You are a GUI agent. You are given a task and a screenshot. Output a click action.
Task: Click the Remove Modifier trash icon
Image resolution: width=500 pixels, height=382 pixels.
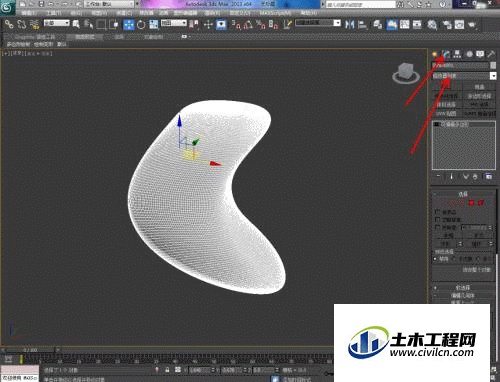475,176
